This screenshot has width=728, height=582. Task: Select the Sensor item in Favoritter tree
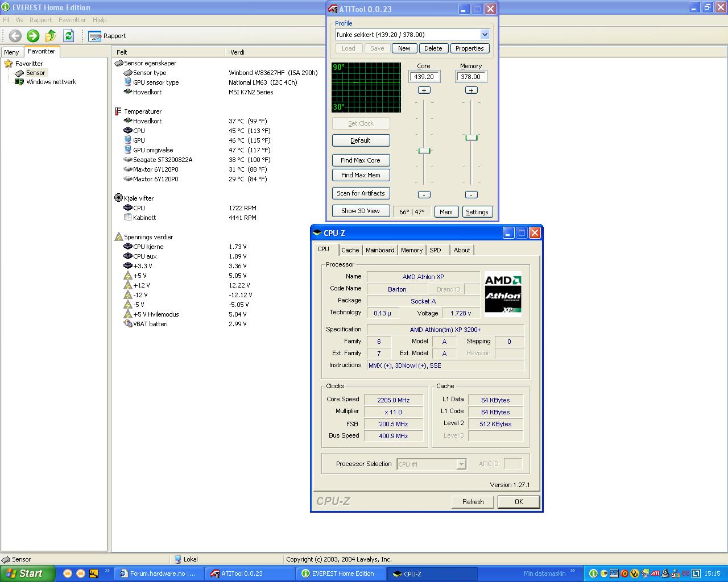click(35, 73)
